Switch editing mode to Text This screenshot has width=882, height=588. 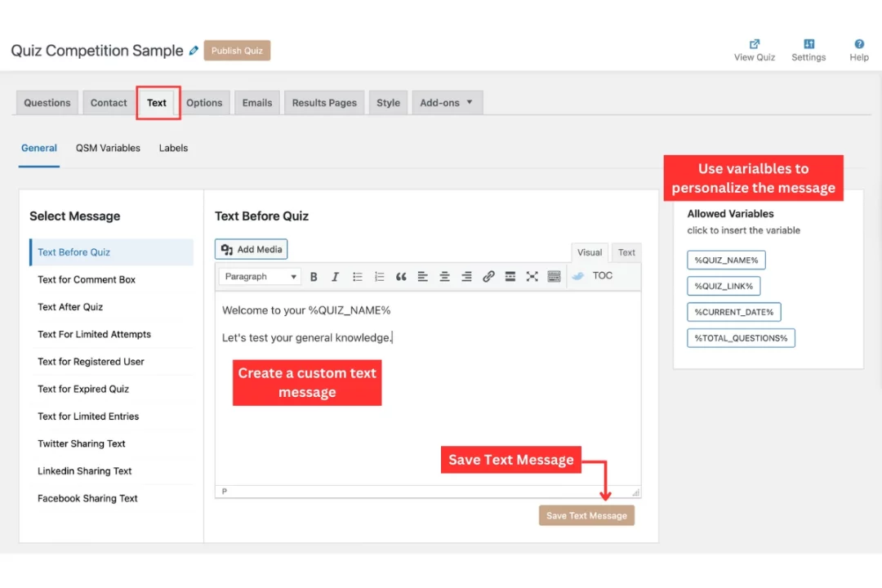coord(626,252)
